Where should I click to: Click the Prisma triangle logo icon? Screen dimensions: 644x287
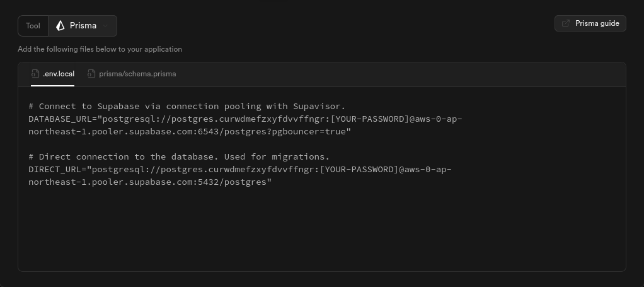tap(60, 25)
